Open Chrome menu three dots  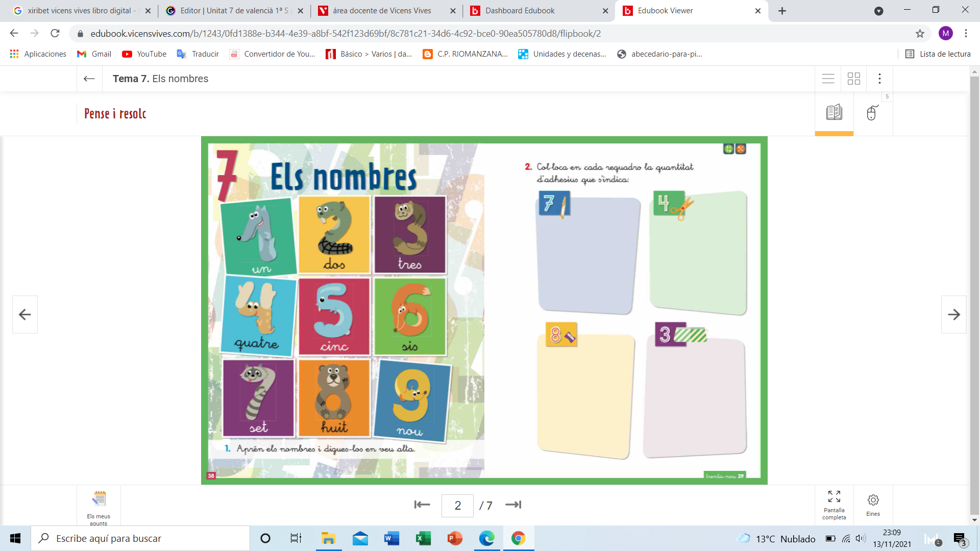tap(966, 33)
